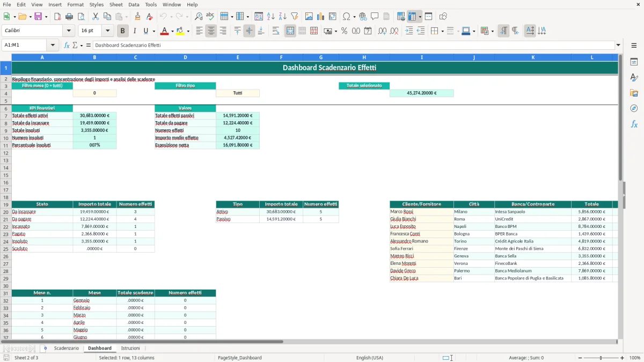Click English (USA) language in status bar

370,358
